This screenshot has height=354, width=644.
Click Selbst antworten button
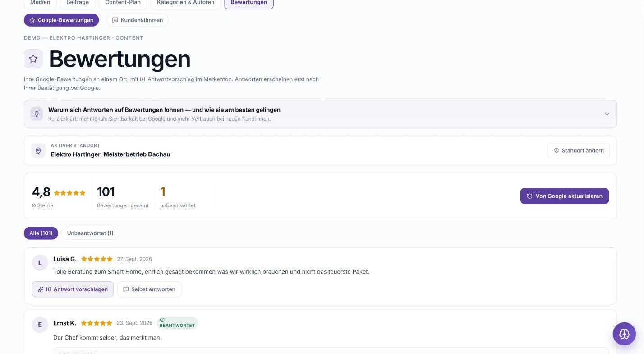(x=149, y=289)
